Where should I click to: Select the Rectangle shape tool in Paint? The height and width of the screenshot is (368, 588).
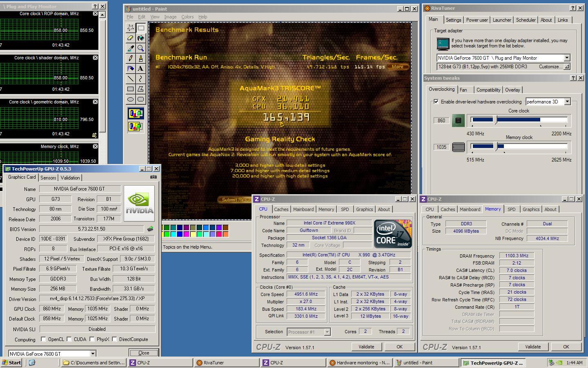(x=131, y=89)
